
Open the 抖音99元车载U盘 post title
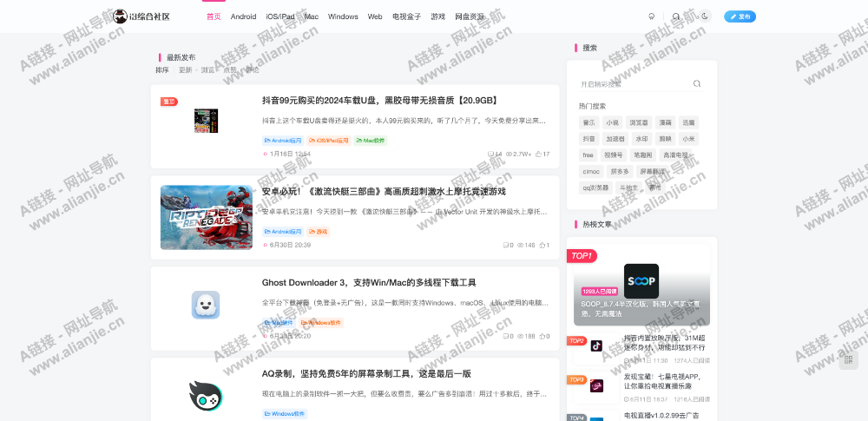pyautogui.click(x=381, y=101)
